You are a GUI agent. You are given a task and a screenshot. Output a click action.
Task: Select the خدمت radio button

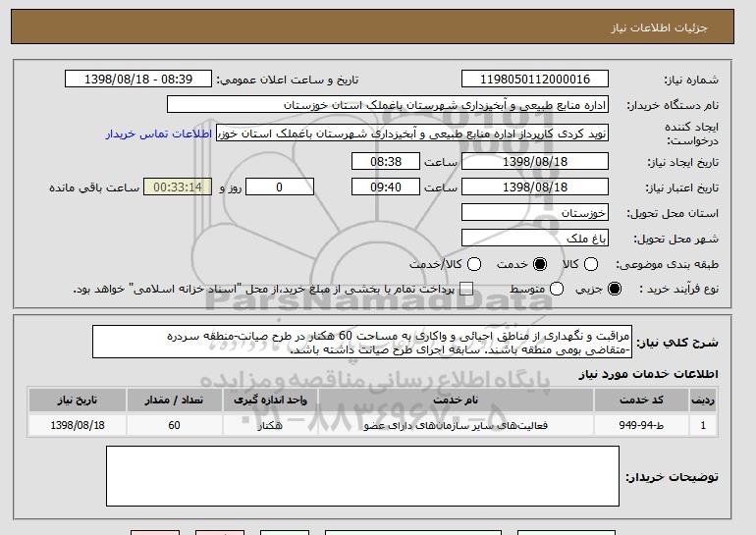pos(540,264)
